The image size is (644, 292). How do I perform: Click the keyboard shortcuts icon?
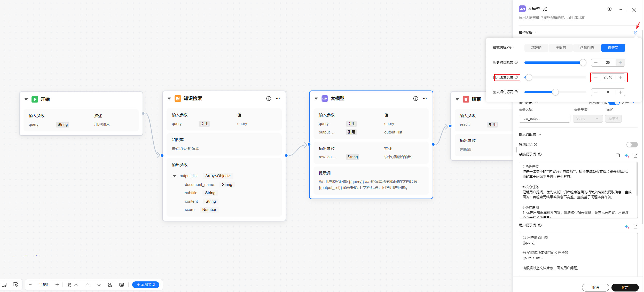click(122, 285)
